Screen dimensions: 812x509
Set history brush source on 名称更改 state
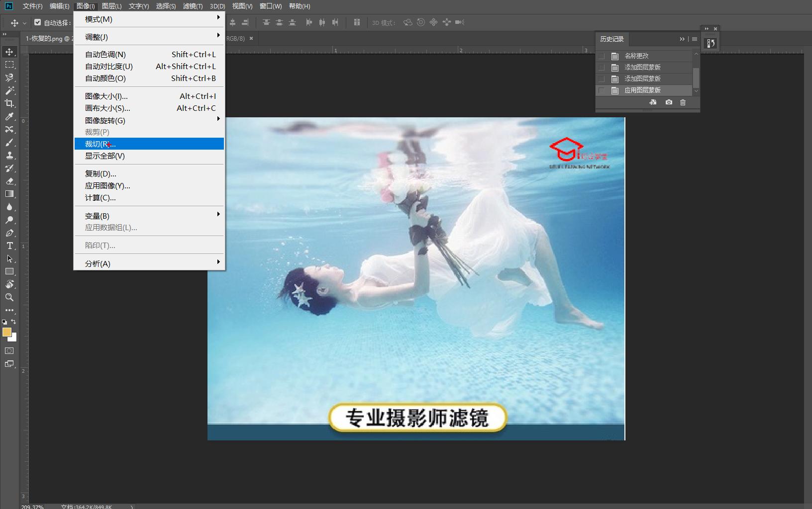click(601, 56)
